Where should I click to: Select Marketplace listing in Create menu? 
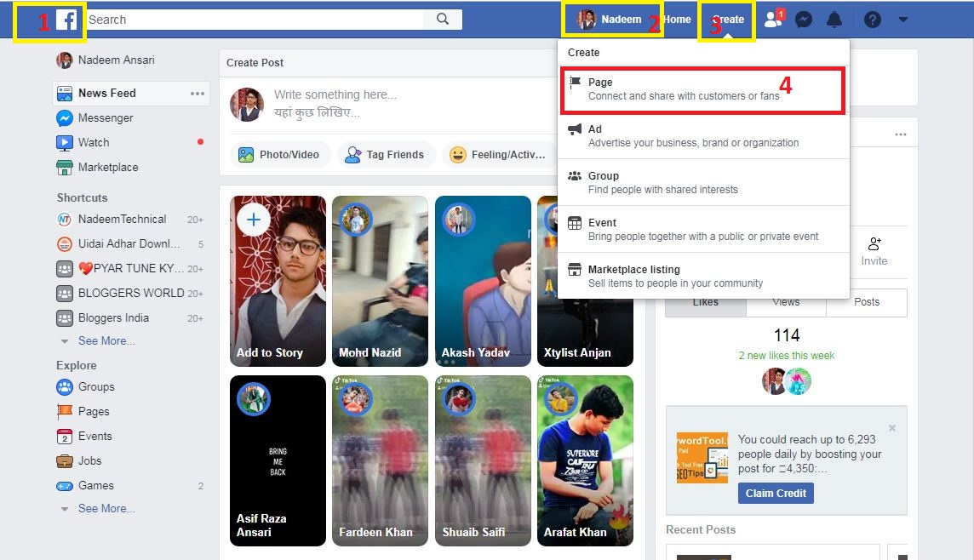pyautogui.click(x=703, y=277)
